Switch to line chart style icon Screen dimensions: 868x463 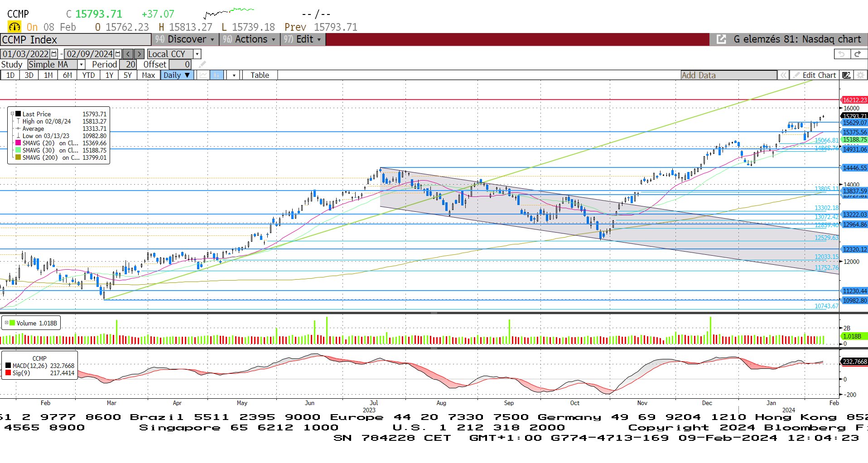pos(203,75)
